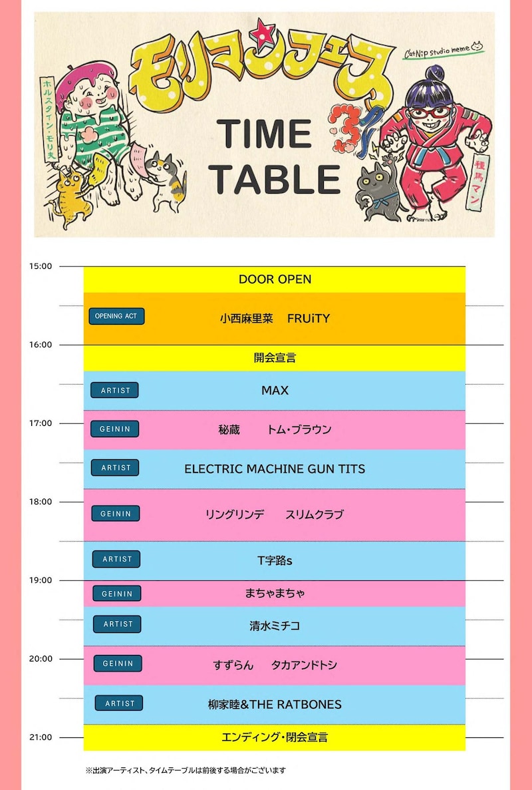The width and height of the screenshot is (532, 790).
Task: Click the ARTIST badge beside MAX
Action: coord(115,390)
